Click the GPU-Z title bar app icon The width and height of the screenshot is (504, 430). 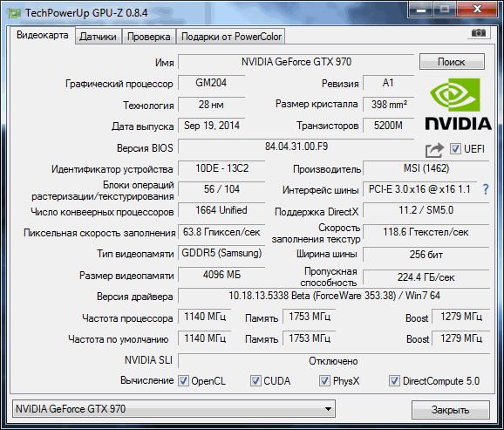click(15, 13)
